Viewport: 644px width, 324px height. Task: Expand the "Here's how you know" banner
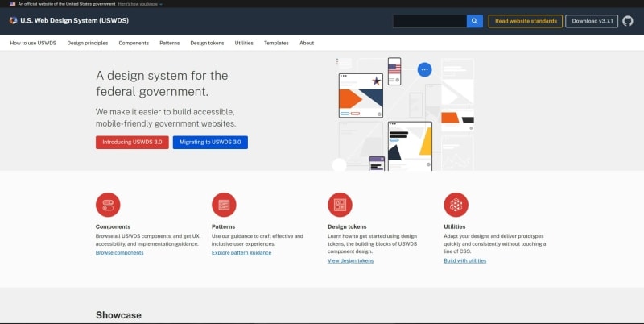pos(139,4)
